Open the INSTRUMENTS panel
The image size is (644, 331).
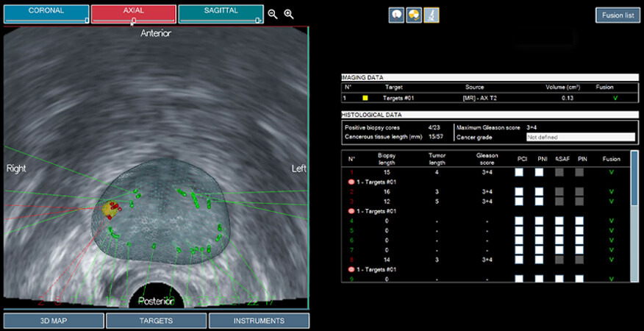[259, 321]
